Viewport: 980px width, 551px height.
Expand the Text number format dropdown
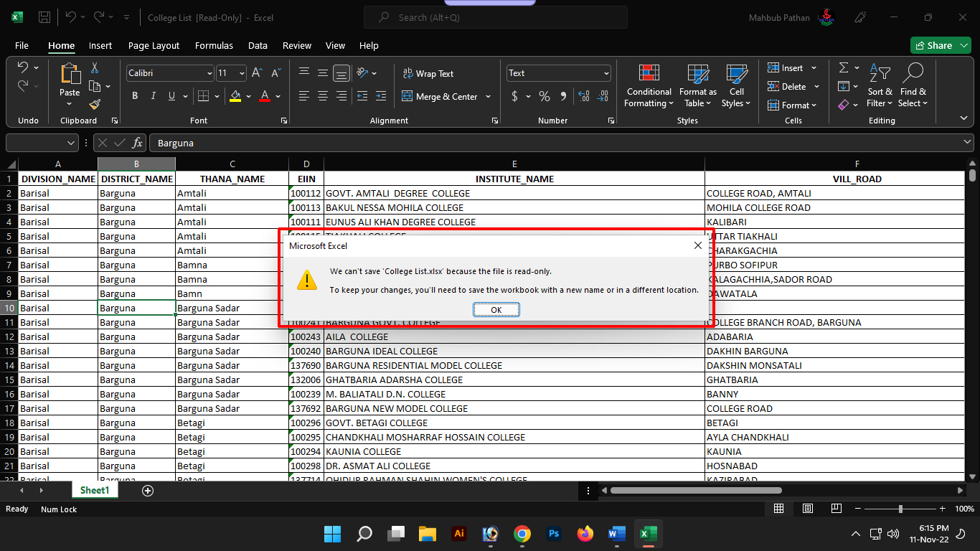[606, 73]
